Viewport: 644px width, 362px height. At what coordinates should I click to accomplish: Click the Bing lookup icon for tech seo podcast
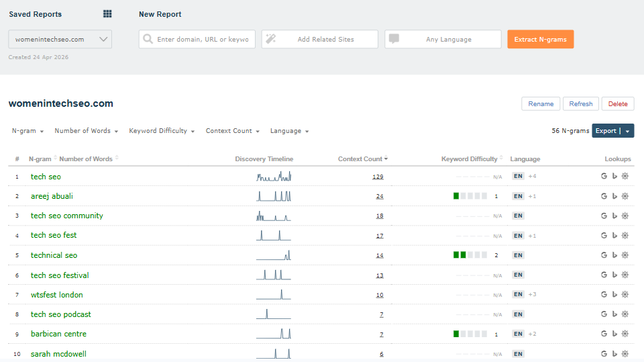pos(614,314)
